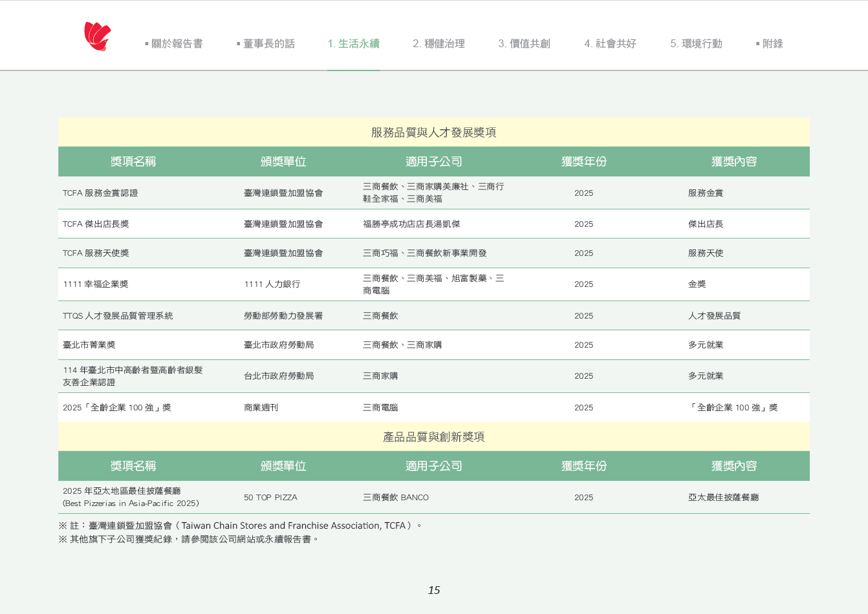Click 其他旗下子公司獲獎紀錄 footnote line
This screenshot has width=868, height=614.
(189, 539)
